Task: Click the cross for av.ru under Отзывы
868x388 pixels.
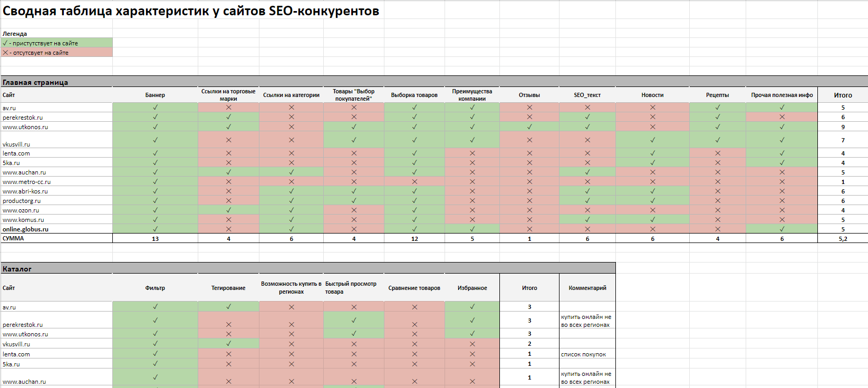Action: click(x=529, y=108)
